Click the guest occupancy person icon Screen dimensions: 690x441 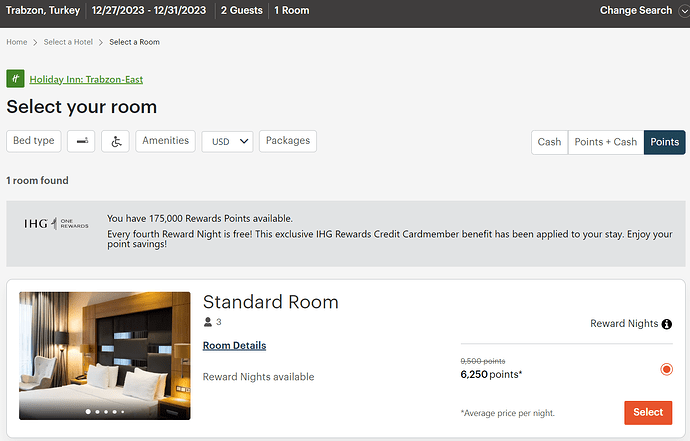pyautogui.click(x=208, y=322)
